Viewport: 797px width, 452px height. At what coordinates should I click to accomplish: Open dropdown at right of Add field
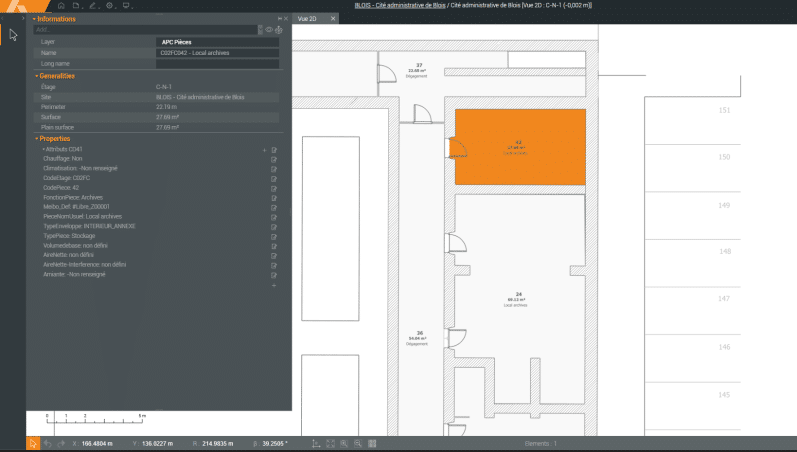[260, 30]
